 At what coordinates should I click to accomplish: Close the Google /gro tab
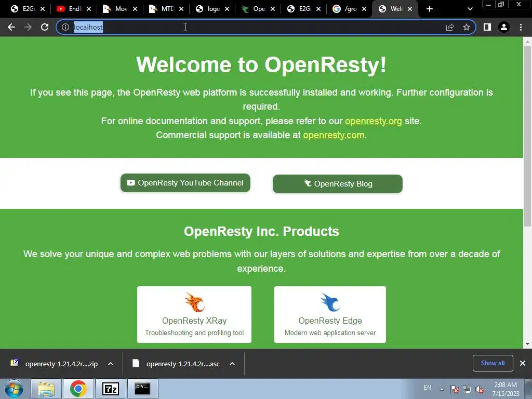(364, 9)
